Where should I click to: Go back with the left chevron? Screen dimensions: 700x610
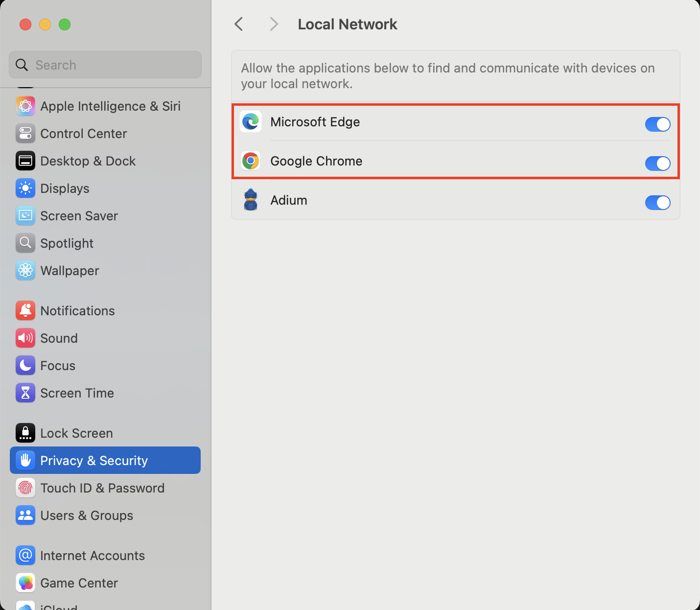point(239,24)
